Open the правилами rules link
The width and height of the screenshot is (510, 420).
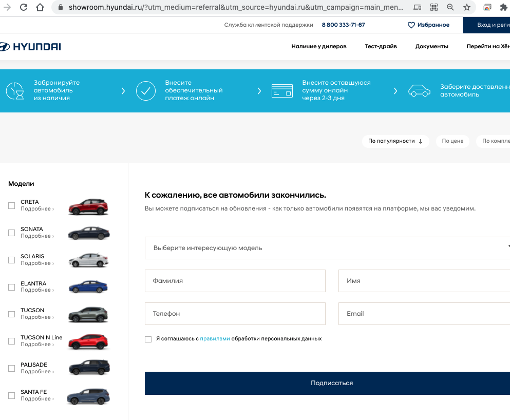pos(215,339)
